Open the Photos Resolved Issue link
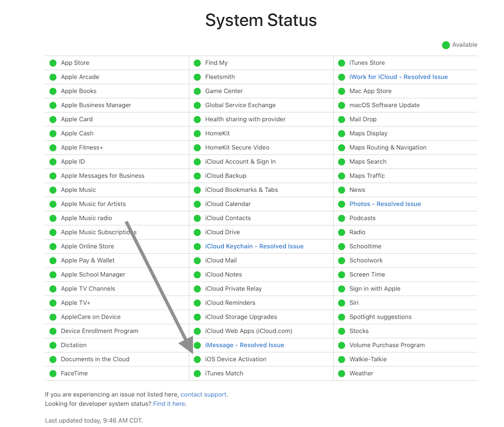Image resolution: width=504 pixels, height=427 pixels. 385,204
